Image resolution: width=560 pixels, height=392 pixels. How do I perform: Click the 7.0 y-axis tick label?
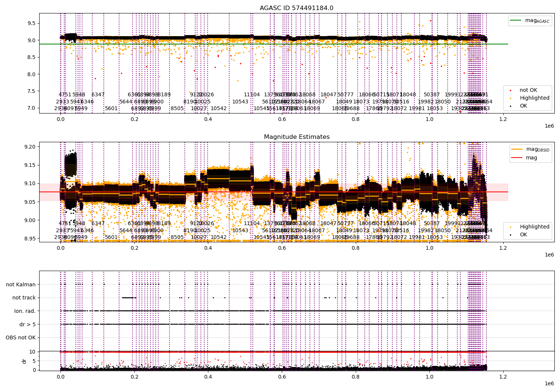pyautogui.click(x=31, y=108)
